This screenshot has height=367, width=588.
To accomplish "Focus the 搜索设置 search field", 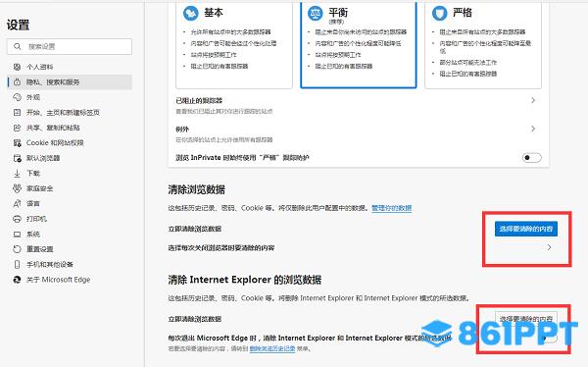I will (70, 46).
